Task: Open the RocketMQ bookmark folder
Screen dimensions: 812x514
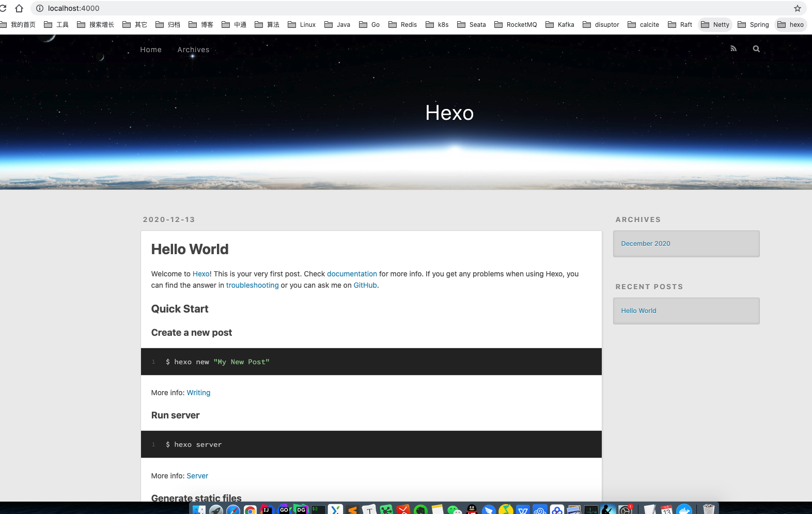Action: pos(516,24)
